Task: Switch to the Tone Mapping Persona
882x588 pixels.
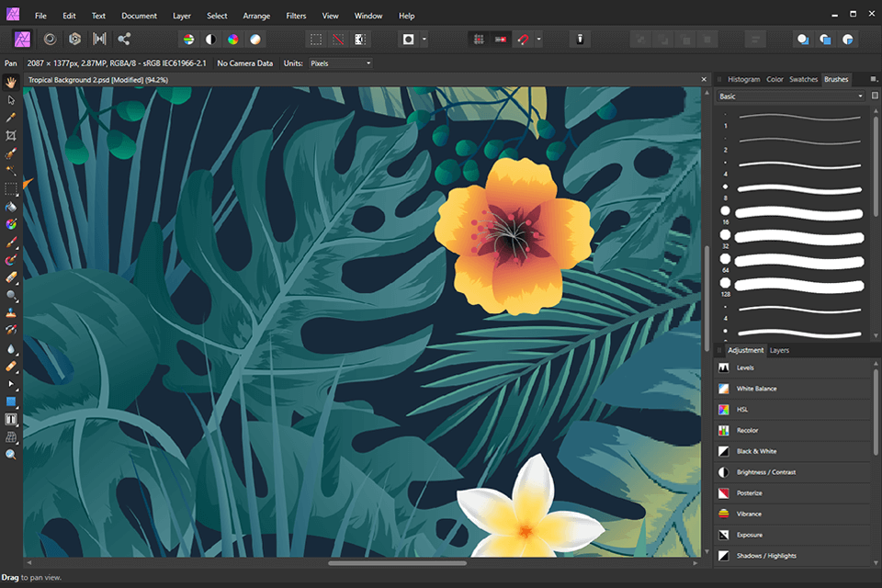Action: [x=99, y=39]
